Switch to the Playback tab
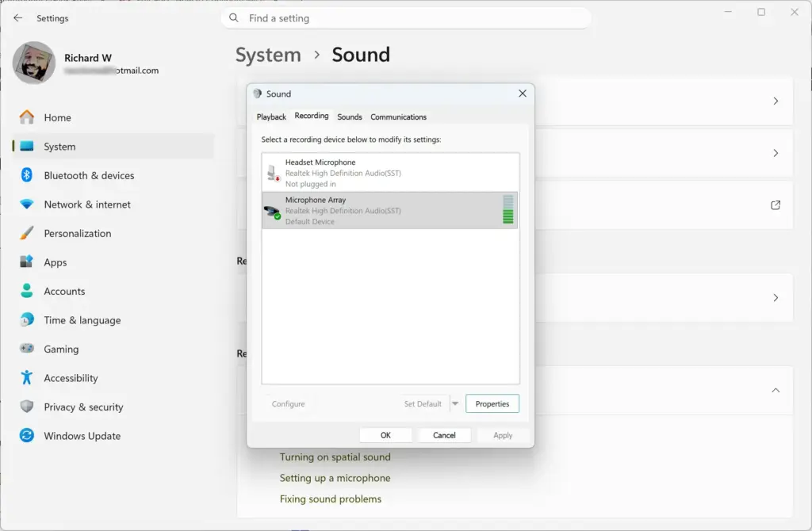The image size is (812, 531). [x=271, y=117]
